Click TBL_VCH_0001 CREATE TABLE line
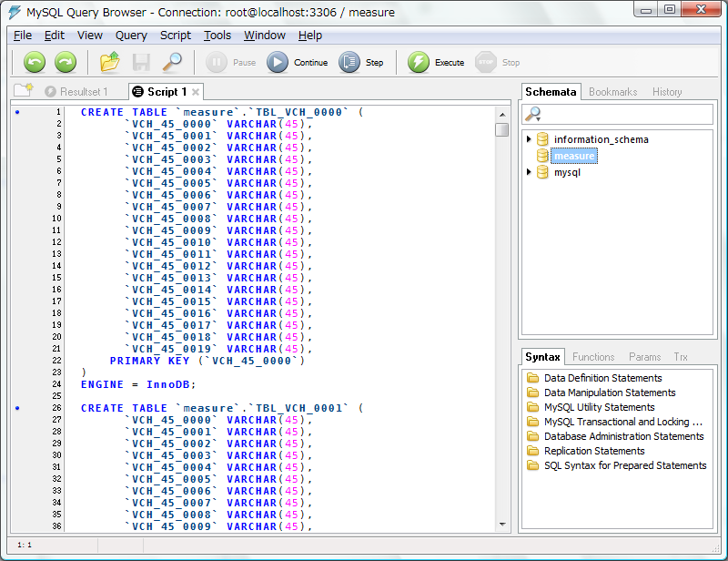Screen dimensions: 728x561 tap(222, 408)
